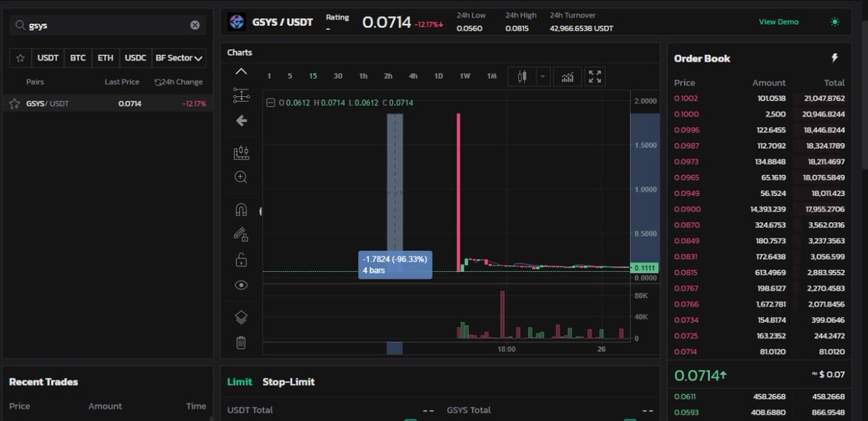Set chart interval to 1 minute
868x421 pixels.
coord(269,76)
